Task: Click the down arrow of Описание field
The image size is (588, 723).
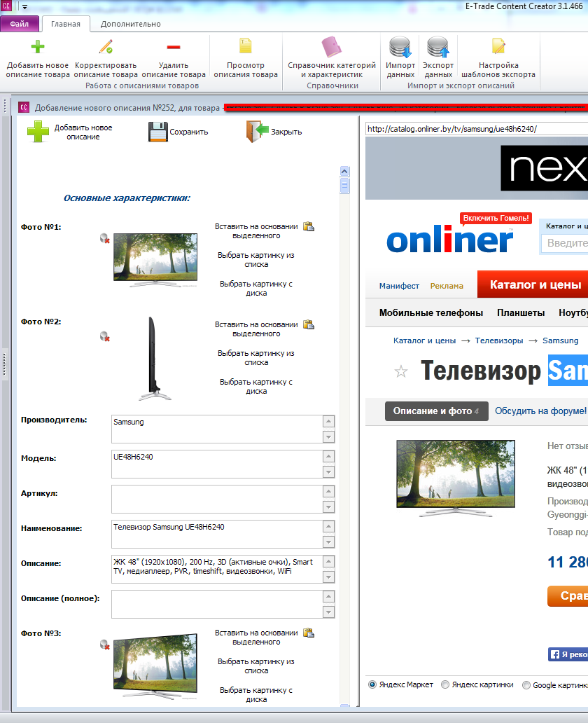Action: 328,577
